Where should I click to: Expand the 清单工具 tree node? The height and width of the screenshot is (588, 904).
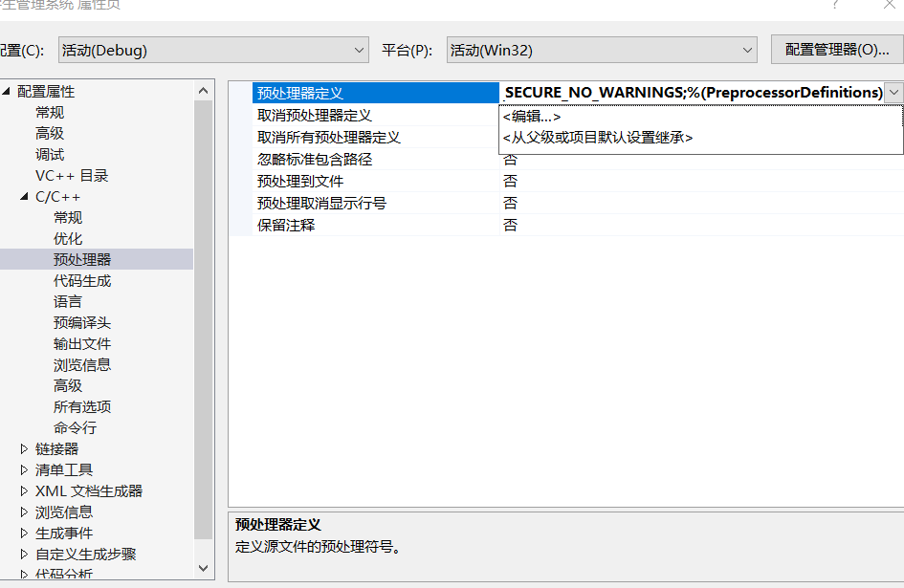click(24, 469)
